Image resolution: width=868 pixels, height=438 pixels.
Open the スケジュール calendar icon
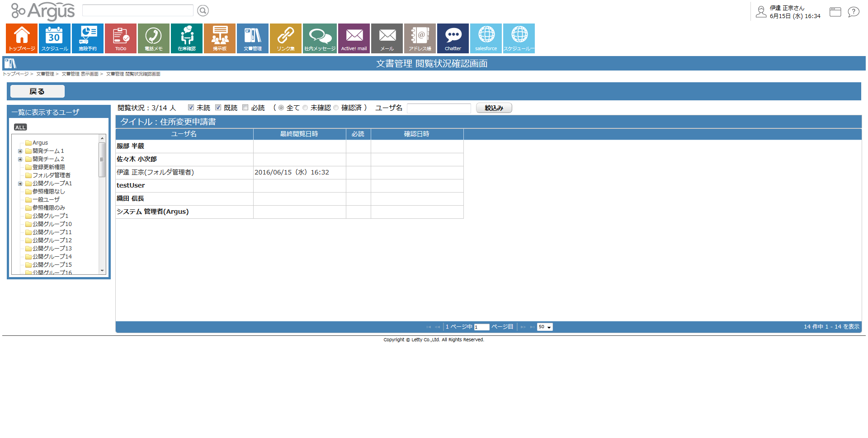(55, 38)
